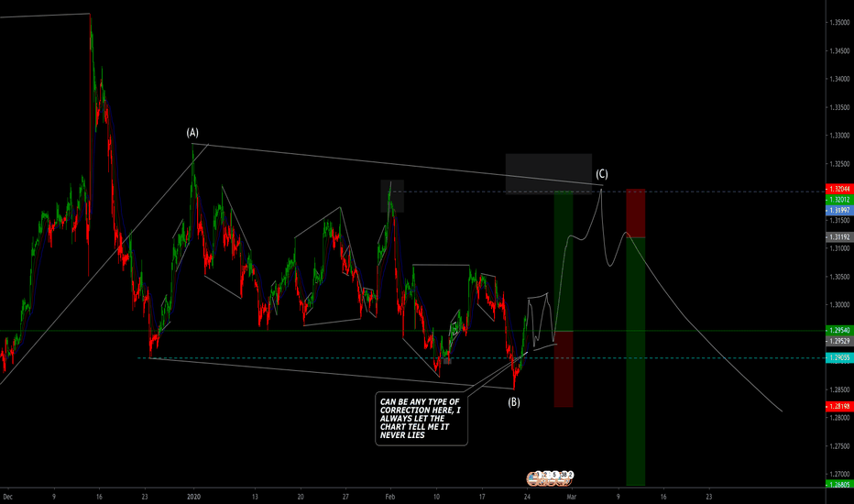Select the long position green profit zone
Image resolution: width=854 pixels, height=504 pixels.
tap(564, 261)
